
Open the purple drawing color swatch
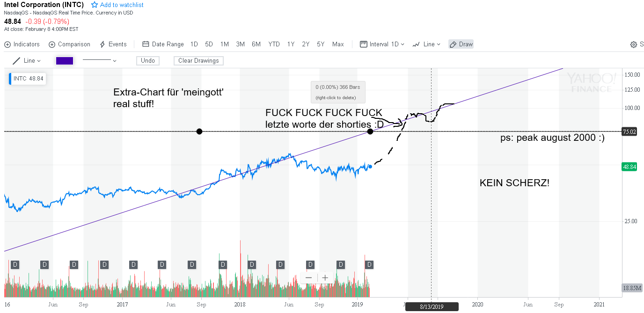(64, 60)
